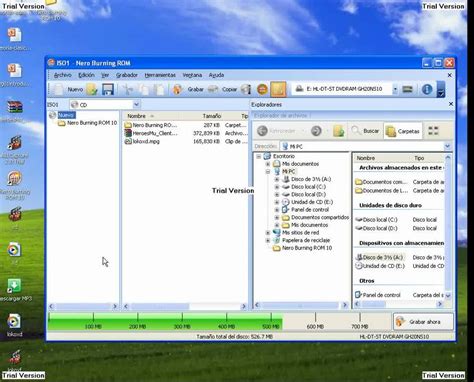Close the Exploradores panel
The height and width of the screenshot is (382, 474).
click(x=451, y=104)
